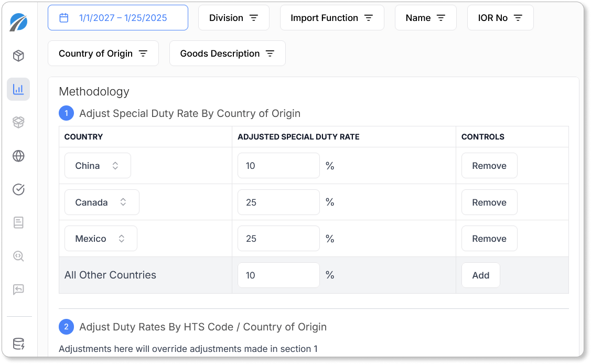Open the globe icon in sidebar
Image resolution: width=591 pixels, height=364 pixels.
pos(18,156)
